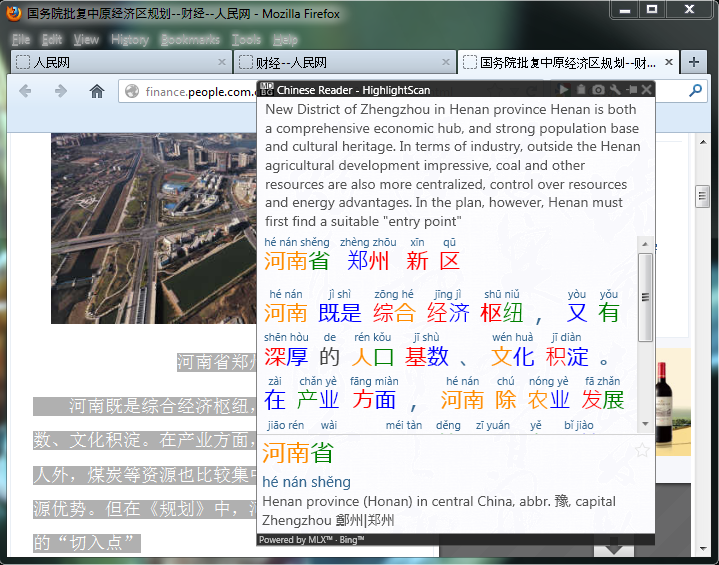
Task: Click the word 产业 in the reader
Action: [x=318, y=399]
